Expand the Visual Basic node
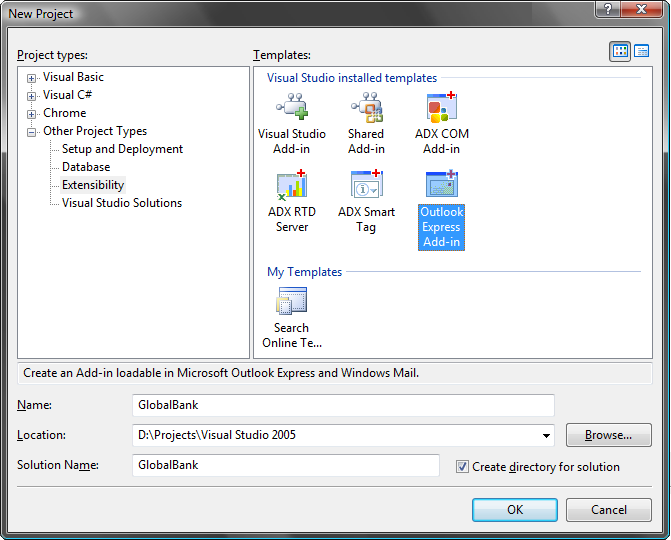This screenshot has width=671, height=540. pos(31,78)
